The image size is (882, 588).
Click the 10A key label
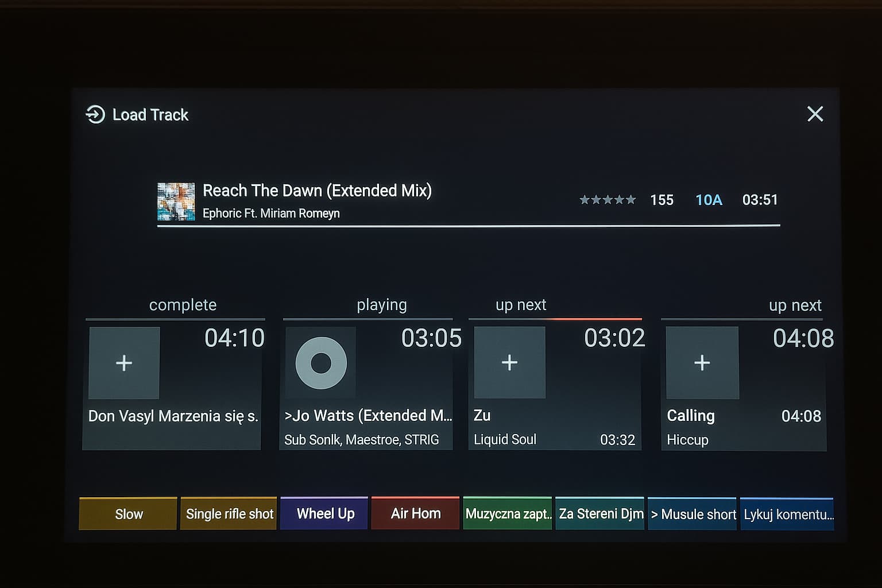tap(709, 200)
